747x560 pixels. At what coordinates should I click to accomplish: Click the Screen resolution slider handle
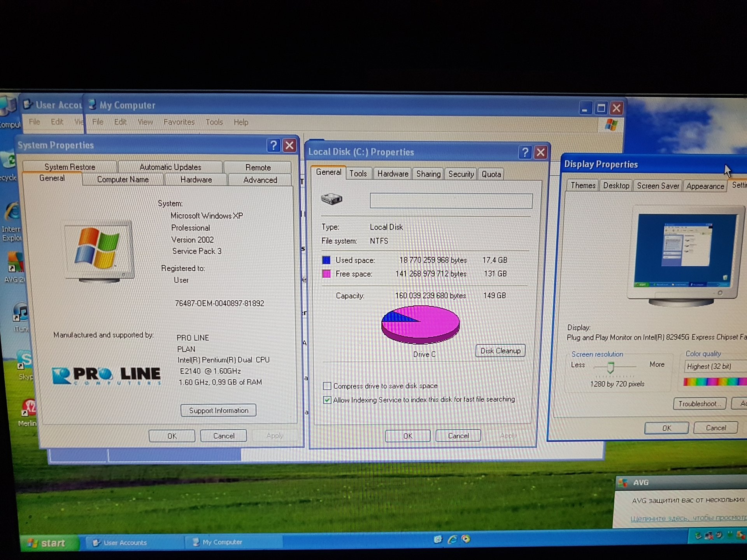coord(610,367)
